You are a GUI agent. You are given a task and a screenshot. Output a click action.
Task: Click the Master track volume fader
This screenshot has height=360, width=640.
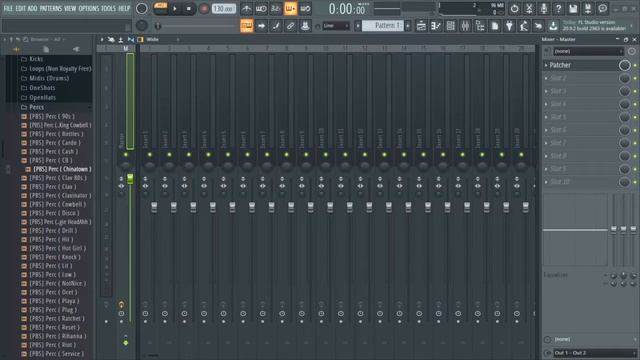pos(130,178)
